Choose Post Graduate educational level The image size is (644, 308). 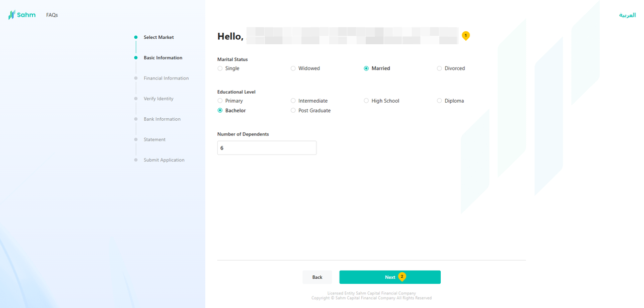pyautogui.click(x=293, y=111)
